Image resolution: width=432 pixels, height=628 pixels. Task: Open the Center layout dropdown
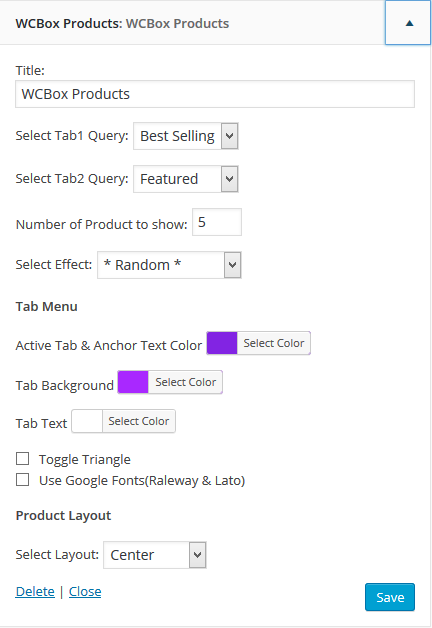[x=155, y=555]
